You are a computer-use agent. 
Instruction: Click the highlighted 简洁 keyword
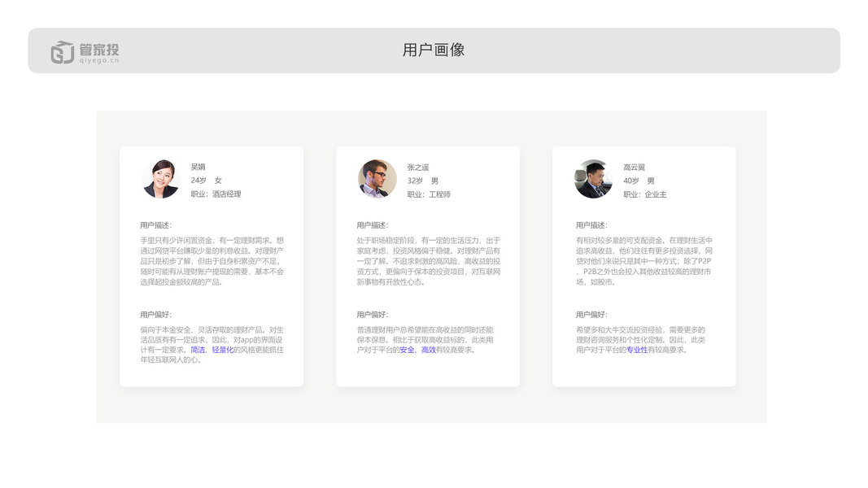pyautogui.click(x=198, y=350)
